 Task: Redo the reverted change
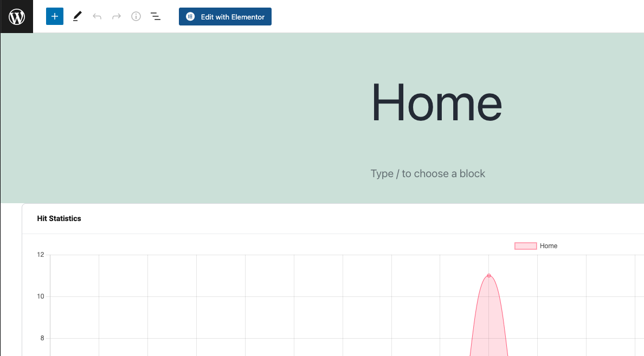pyautogui.click(x=117, y=16)
